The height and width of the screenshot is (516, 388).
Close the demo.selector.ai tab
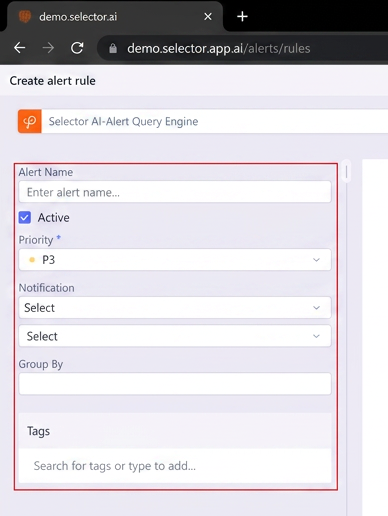click(208, 16)
